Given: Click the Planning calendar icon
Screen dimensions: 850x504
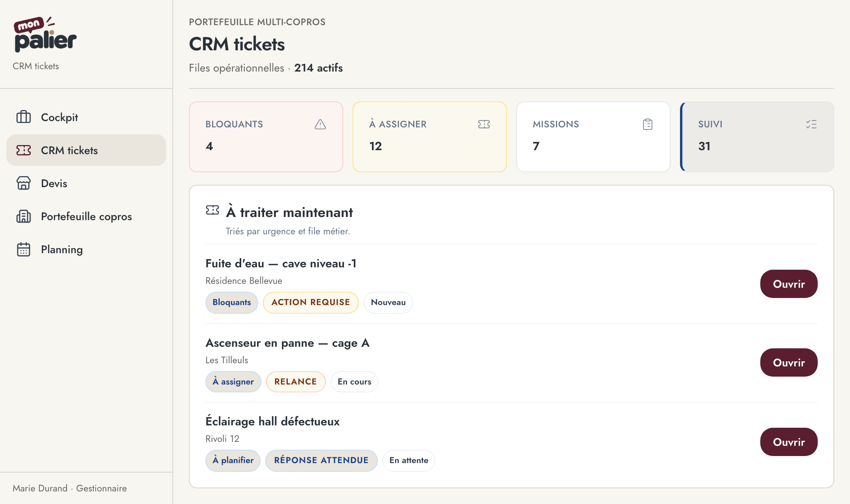Looking at the screenshot, I should click(x=24, y=249).
